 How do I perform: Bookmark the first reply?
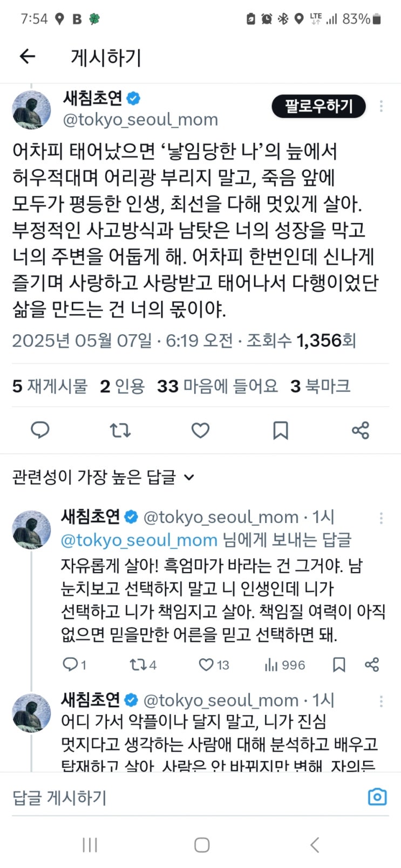tap(339, 665)
